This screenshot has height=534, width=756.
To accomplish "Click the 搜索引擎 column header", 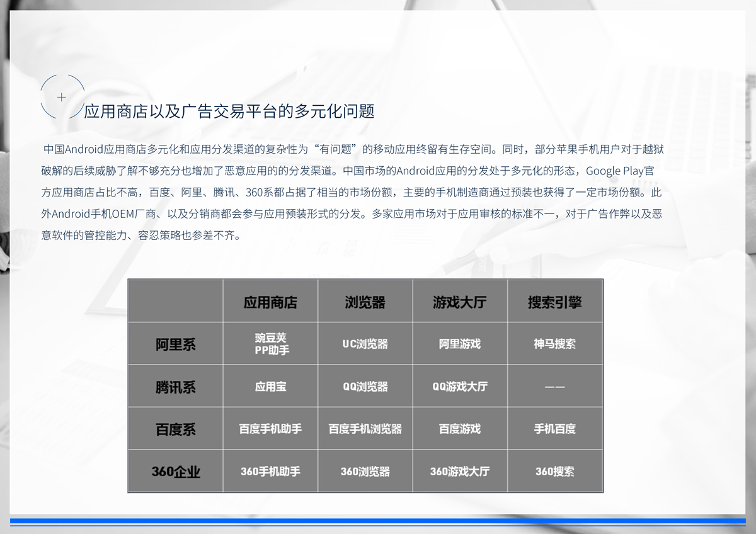I will [x=555, y=302].
